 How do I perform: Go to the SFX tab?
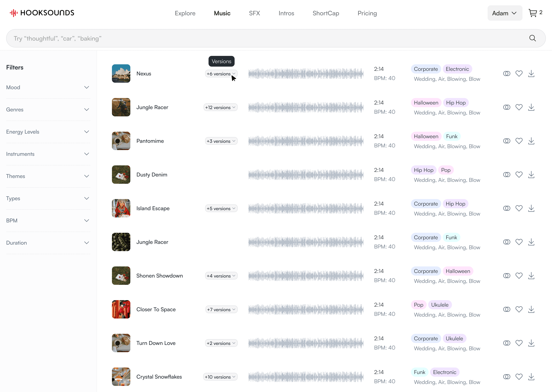click(x=254, y=13)
